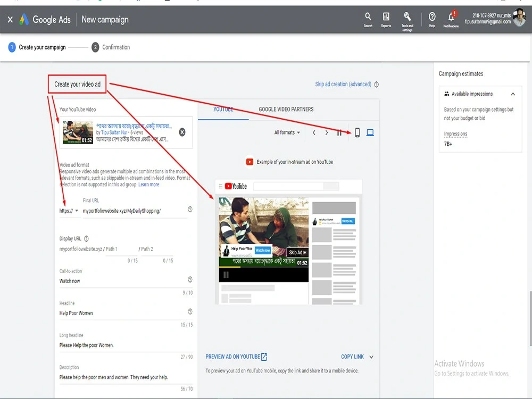Click the selected YouTube video thumbnail
The width and height of the screenshot is (532, 399).
(x=78, y=132)
